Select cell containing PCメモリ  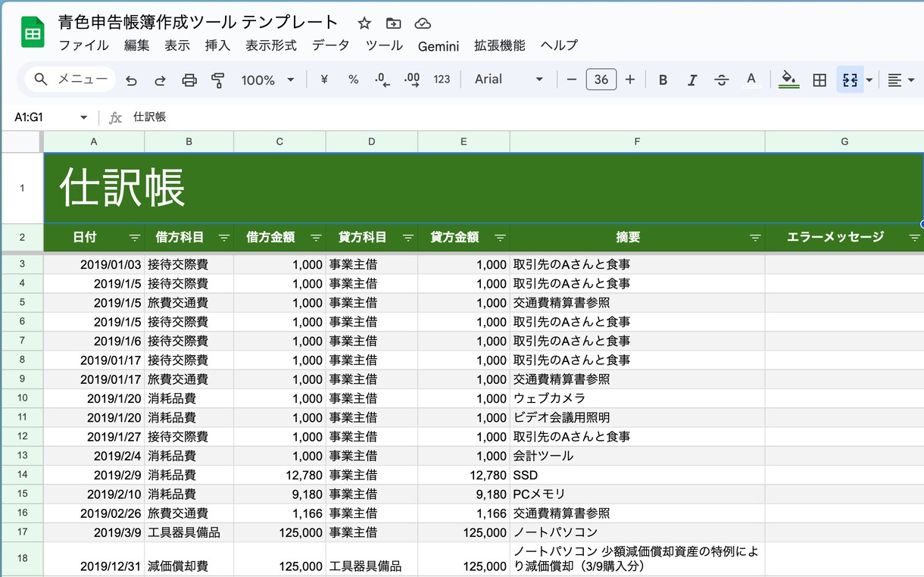click(x=637, y=494)
